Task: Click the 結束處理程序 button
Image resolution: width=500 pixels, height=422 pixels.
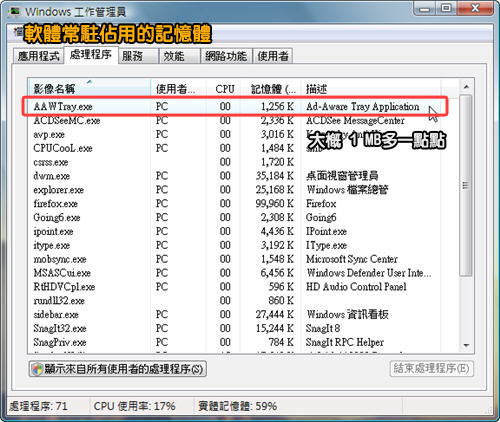Action: tap(432, 368)
